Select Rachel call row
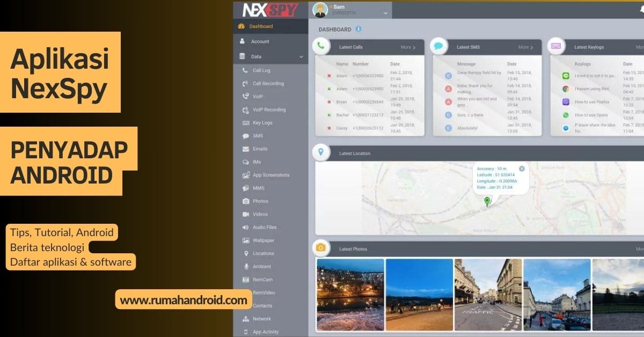This screenshot has width=644, height=337. [371, 115]
